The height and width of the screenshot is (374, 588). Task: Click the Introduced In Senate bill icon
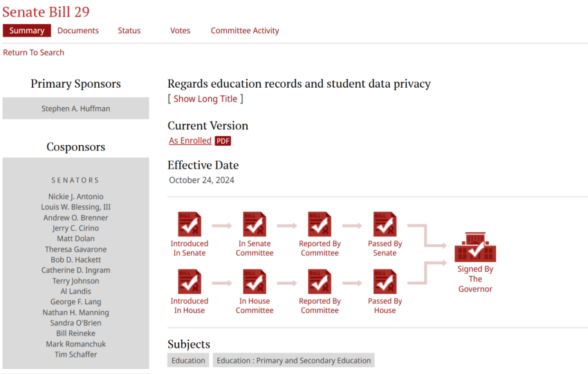[x=190, y=225]
